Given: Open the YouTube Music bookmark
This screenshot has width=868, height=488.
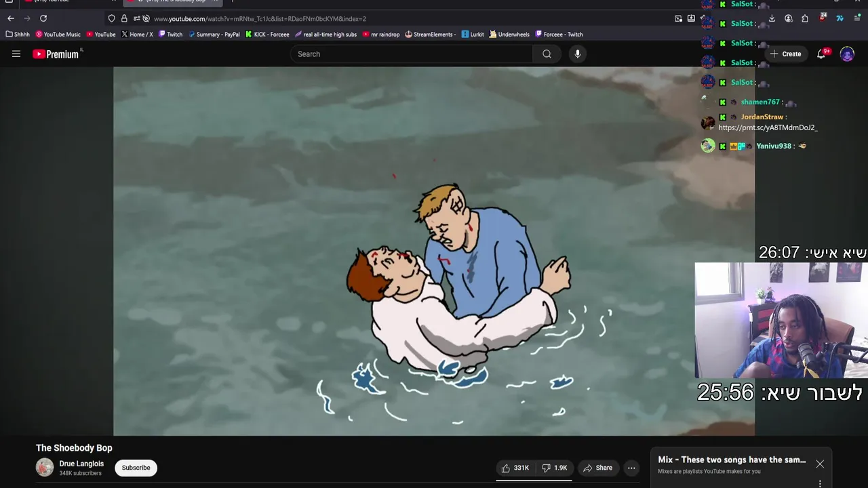Looking at the screenshot, I should tap(58, 35).
